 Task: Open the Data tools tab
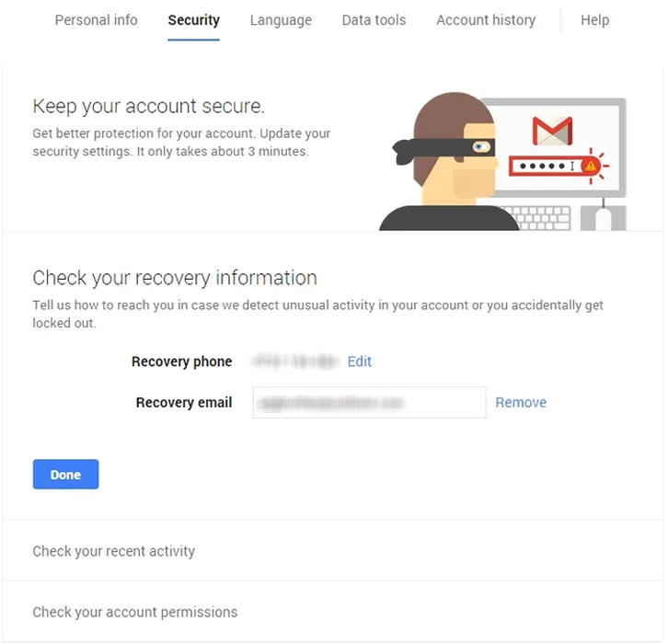pos(374,20)
